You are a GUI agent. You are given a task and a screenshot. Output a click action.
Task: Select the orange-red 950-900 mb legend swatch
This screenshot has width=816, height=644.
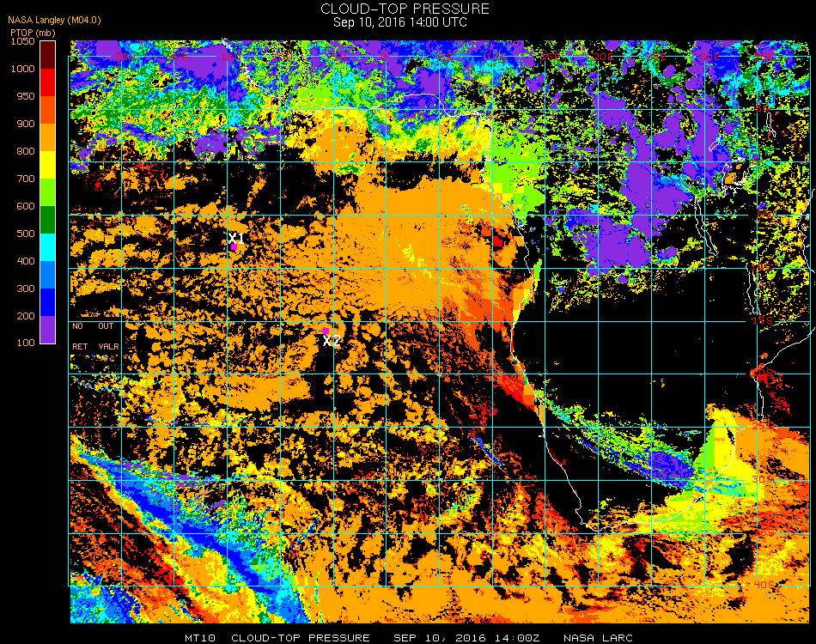48,110
